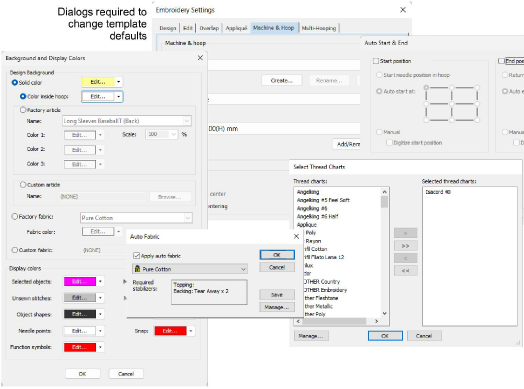
Task: Click yellow Solid color Edit swatch
Action: coord(98,82)
